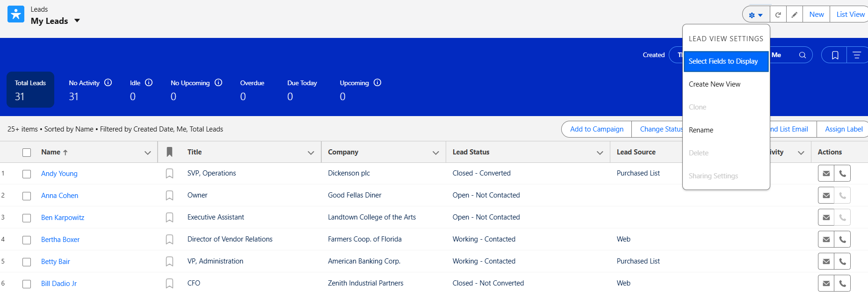
Task: Choose Rename in view settings menu
Action: pyautogui.click(x=726, y=130)
